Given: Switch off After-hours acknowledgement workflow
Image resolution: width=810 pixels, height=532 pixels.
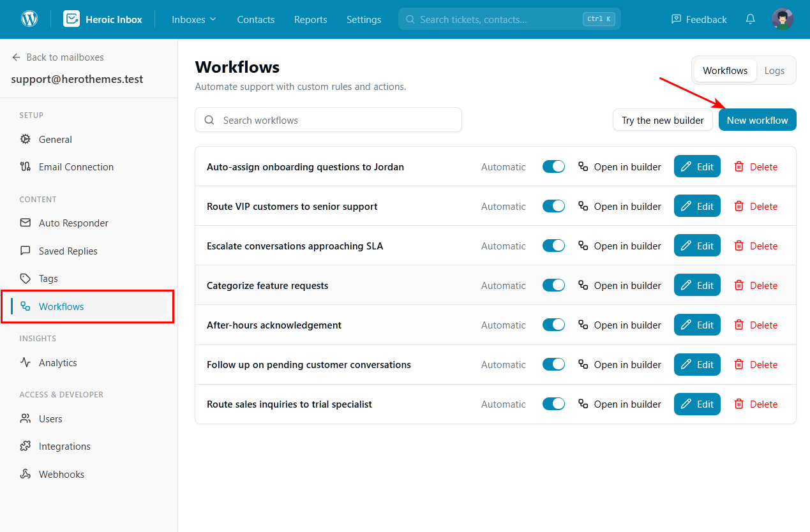Looking at the screenshot, I should click(553, 325).
